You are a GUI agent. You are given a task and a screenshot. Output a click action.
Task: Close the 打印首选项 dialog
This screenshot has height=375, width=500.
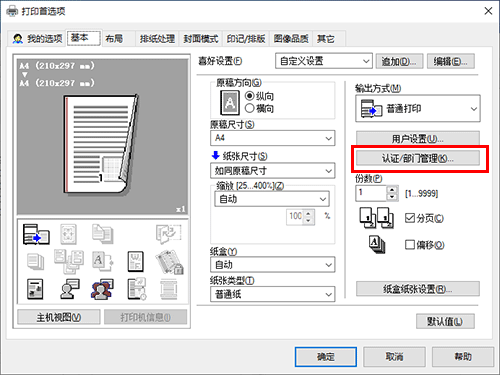click(x=488, y=11)
